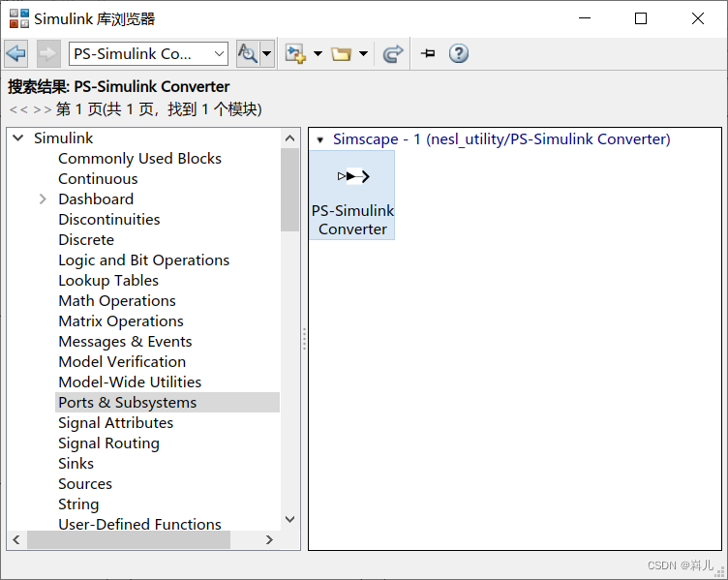
Task: Click the refresh library arrow icon
Action: 393,54
